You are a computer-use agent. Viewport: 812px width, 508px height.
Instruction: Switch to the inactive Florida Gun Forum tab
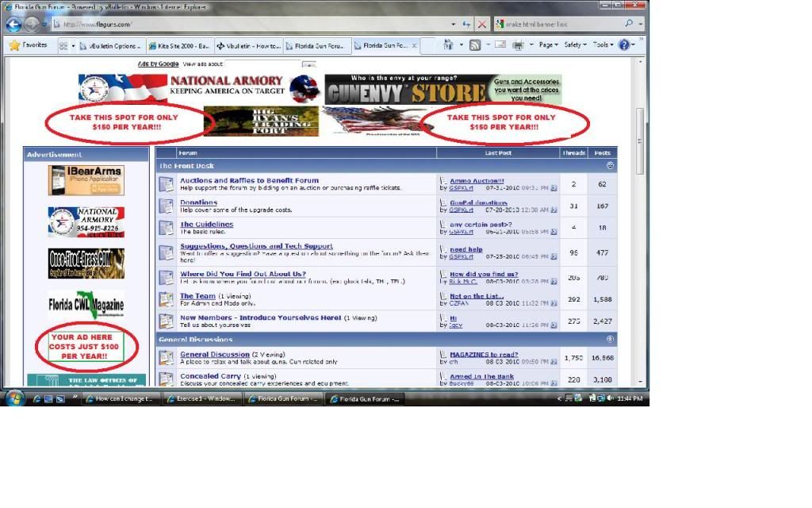click(x=316, y=45)
